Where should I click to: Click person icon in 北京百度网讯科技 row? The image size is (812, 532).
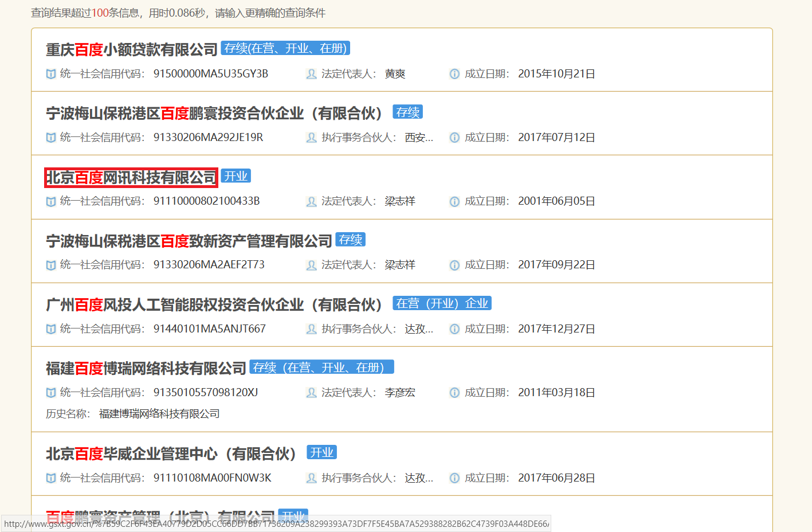[311, 201]
